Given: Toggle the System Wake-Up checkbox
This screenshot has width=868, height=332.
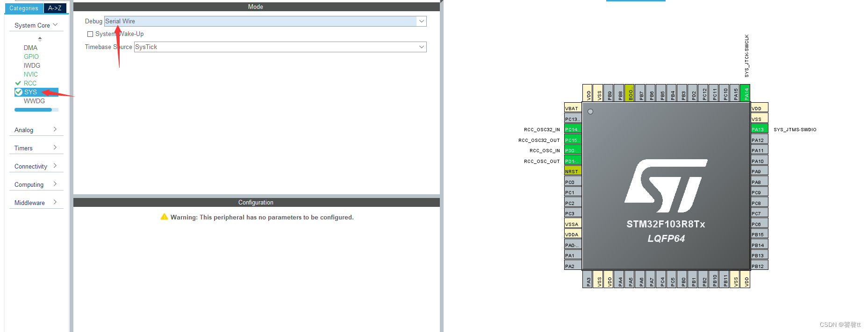Looking at the screenshot, I should point(90,34).
